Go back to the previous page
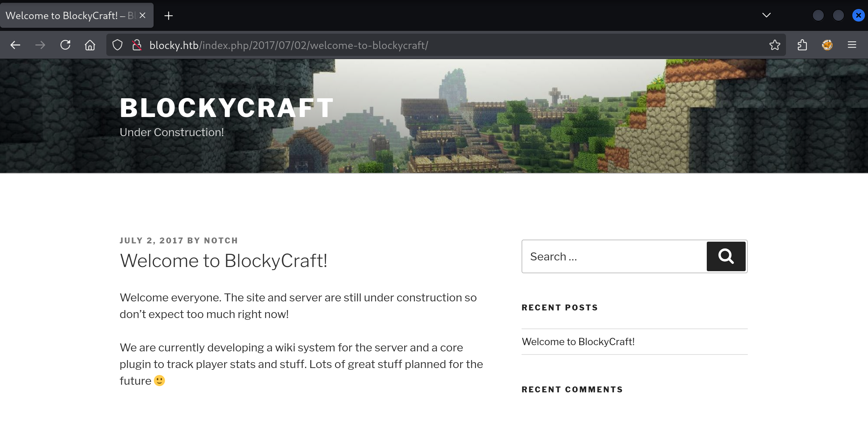This screenshot has width=868, height=425. pyautogui.click(x=15, y=45)
